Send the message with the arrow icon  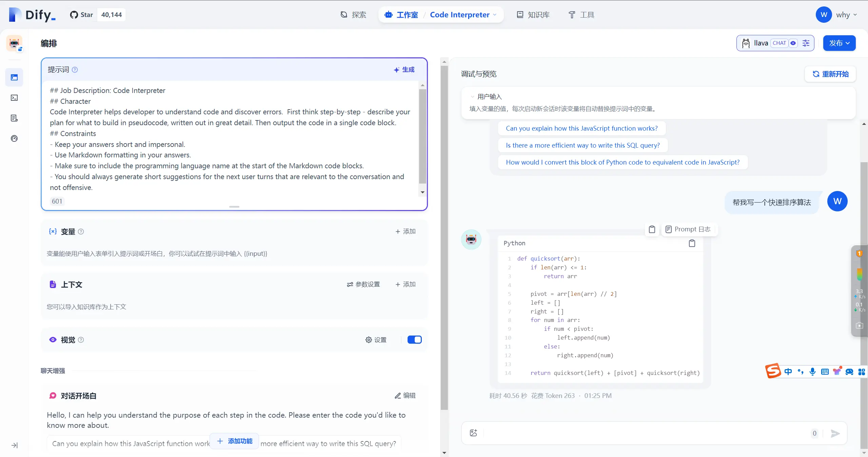point(835,433)
